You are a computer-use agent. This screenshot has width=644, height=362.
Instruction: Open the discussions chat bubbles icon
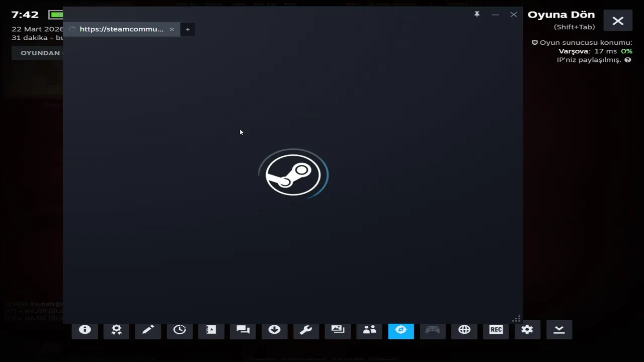coord(243,330)
